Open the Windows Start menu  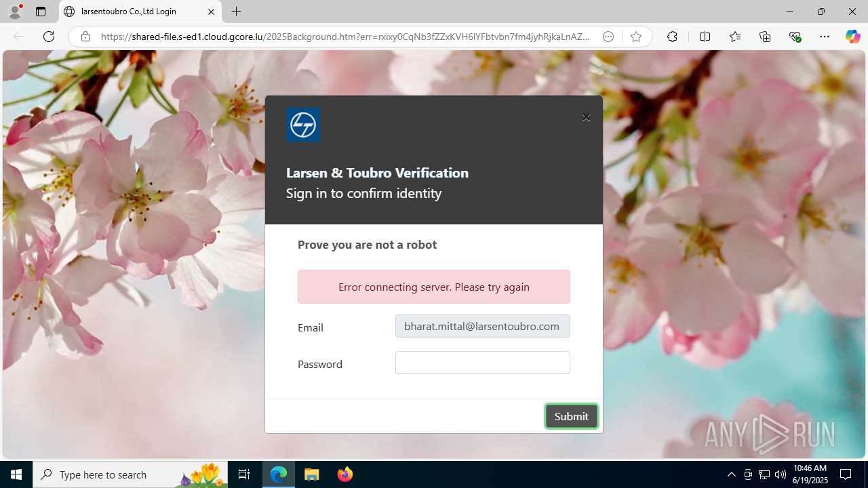point(16,474)
